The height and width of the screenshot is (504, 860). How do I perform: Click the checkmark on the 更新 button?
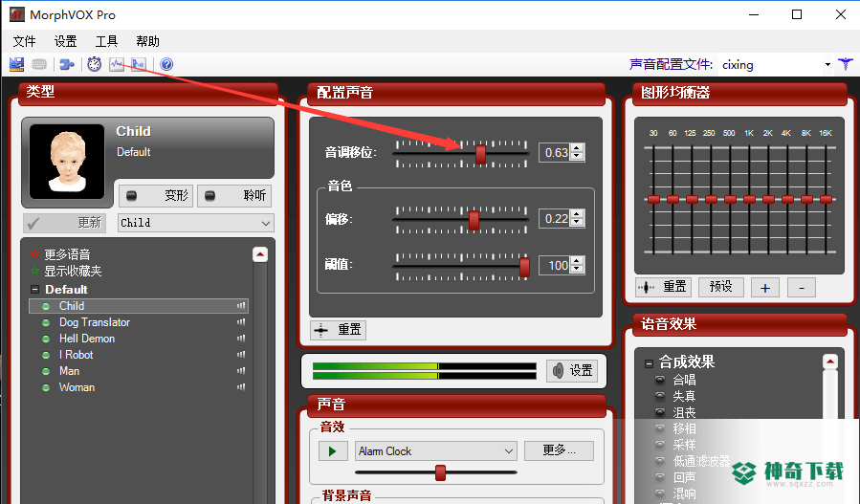(x=33, y=223)
